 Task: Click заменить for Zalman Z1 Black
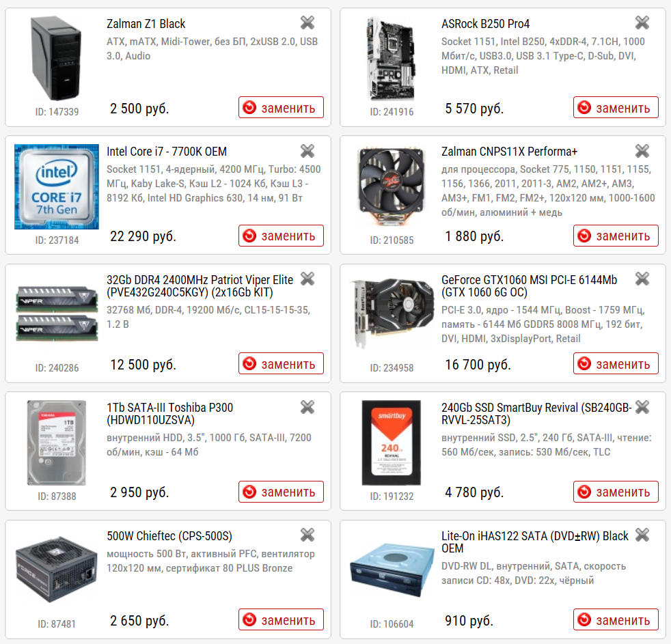point(281,107)
